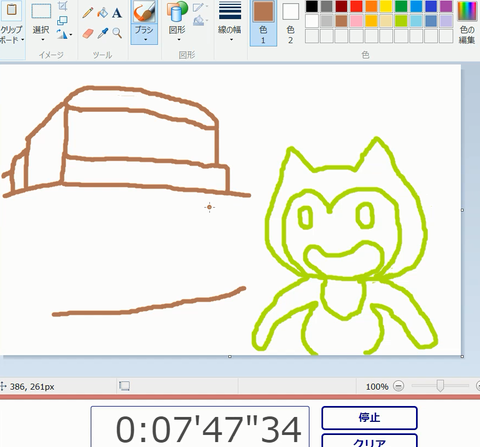This screenshot has width=480, height=447.
Task: Select the color picker eyedropper tool
Action: [x=103, y=33]
